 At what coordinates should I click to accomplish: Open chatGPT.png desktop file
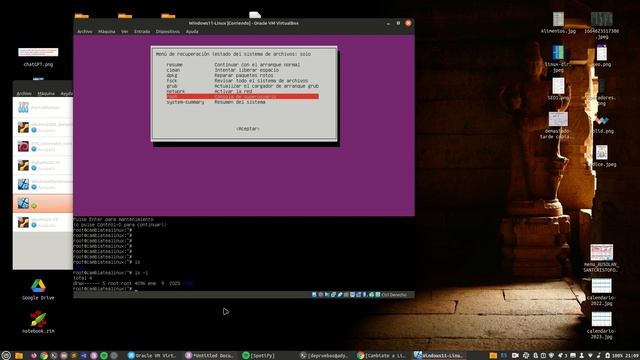[x=38, y=56]
